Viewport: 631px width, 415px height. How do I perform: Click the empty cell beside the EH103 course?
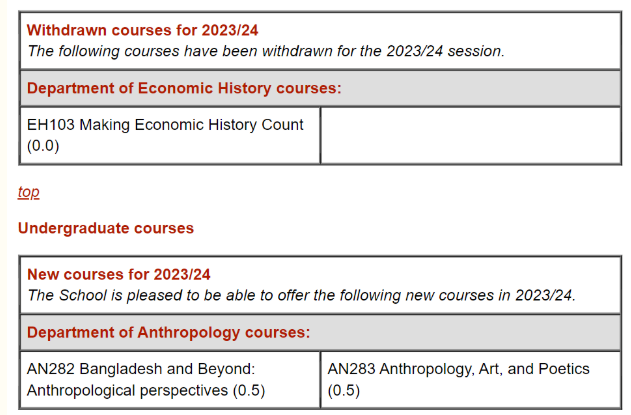click(x=470, y=136)
